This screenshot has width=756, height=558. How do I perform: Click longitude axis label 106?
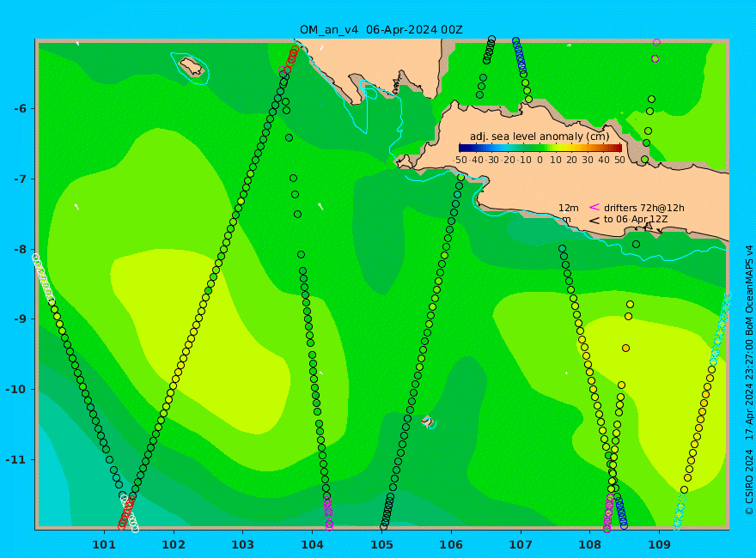pyautogui.click(x=451, y=545)
